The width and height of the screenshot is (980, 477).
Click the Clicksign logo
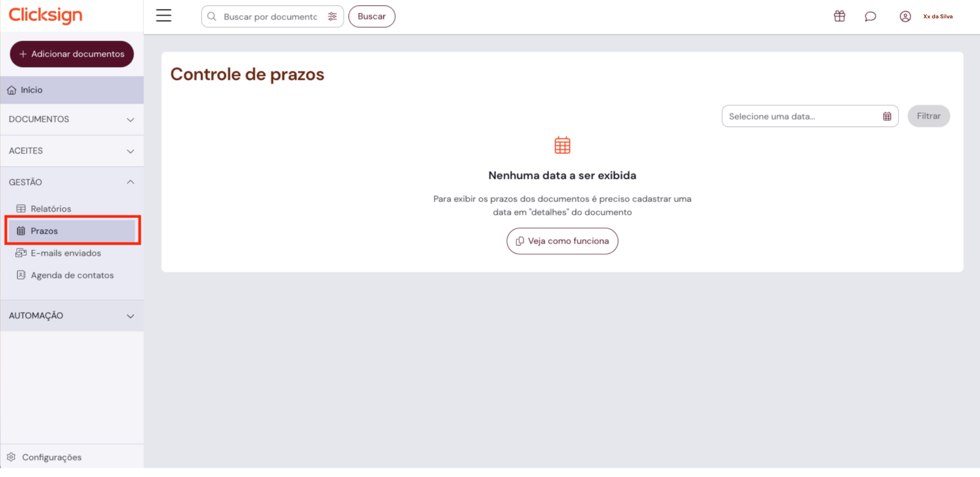(x=45, y=15)
